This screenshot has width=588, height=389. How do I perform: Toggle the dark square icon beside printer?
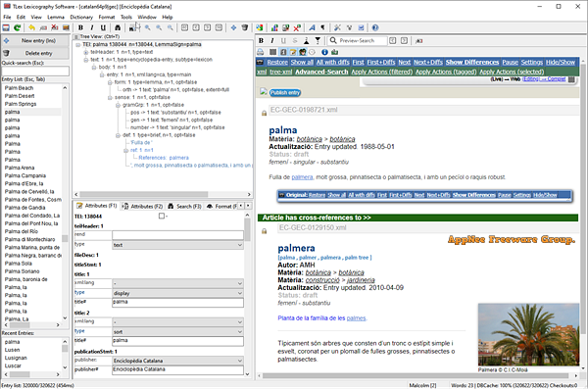click(x=272, y=52)
